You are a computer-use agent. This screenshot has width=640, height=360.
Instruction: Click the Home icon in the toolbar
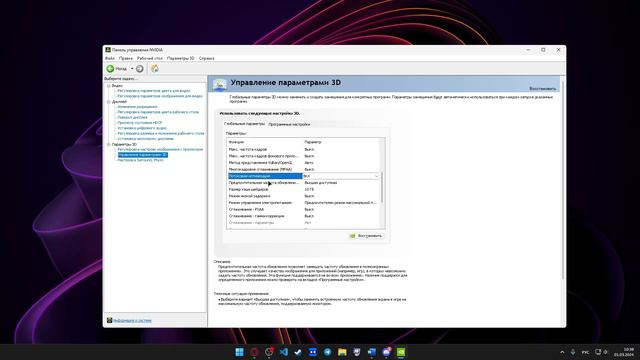(x=155, y=69)
